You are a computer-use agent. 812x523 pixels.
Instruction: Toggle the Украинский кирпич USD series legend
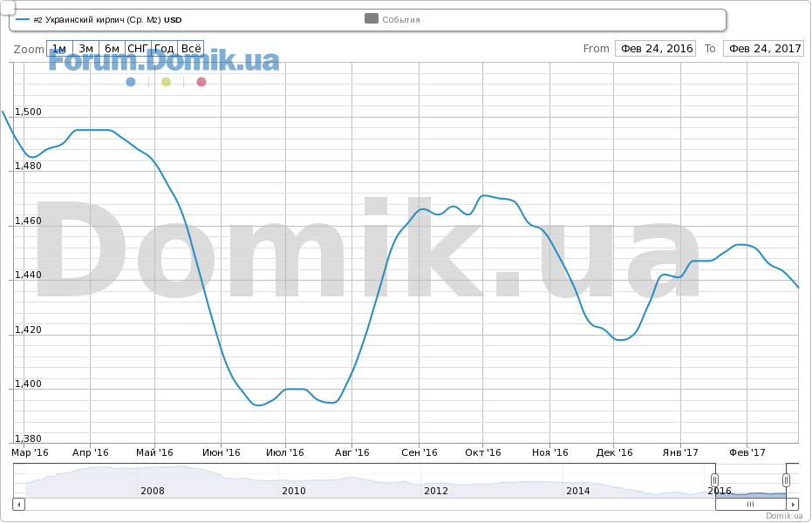pyautogui.click(x=99, y=20)
